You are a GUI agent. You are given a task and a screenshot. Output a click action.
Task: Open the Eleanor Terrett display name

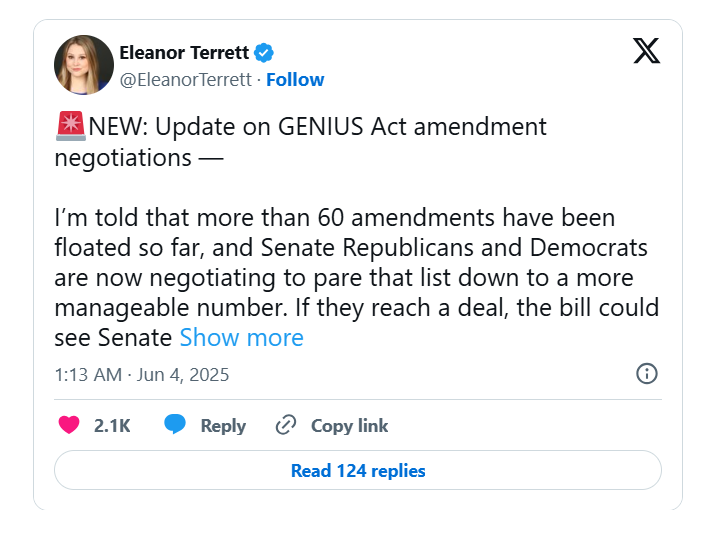click(x=184, y=53)
